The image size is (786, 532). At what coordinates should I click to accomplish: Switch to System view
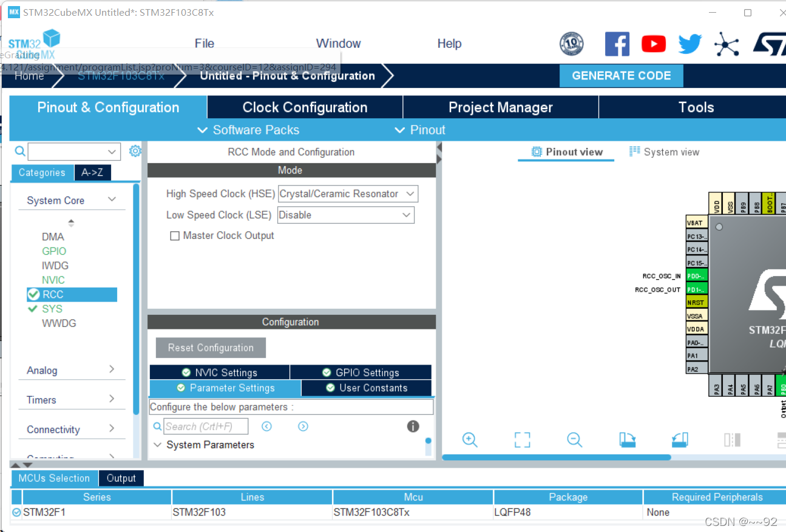(x=665, y=152)
